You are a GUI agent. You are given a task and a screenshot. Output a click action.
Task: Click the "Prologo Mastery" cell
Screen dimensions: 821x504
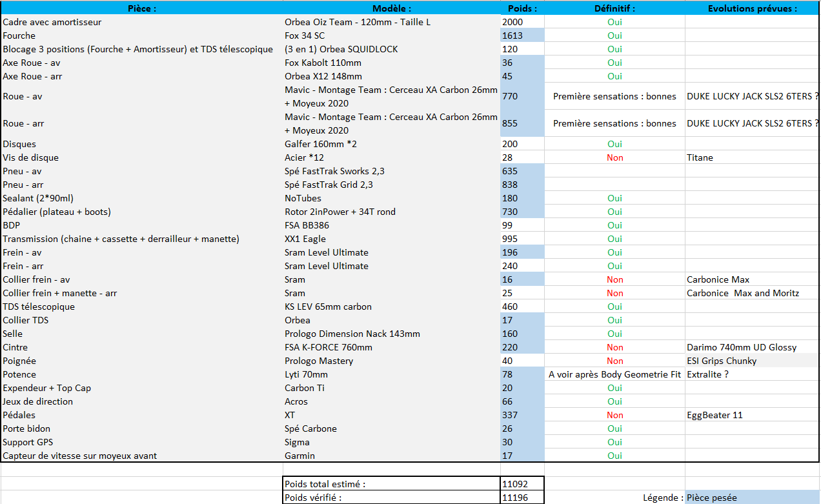pyautogui.click(x=391, y=361)
